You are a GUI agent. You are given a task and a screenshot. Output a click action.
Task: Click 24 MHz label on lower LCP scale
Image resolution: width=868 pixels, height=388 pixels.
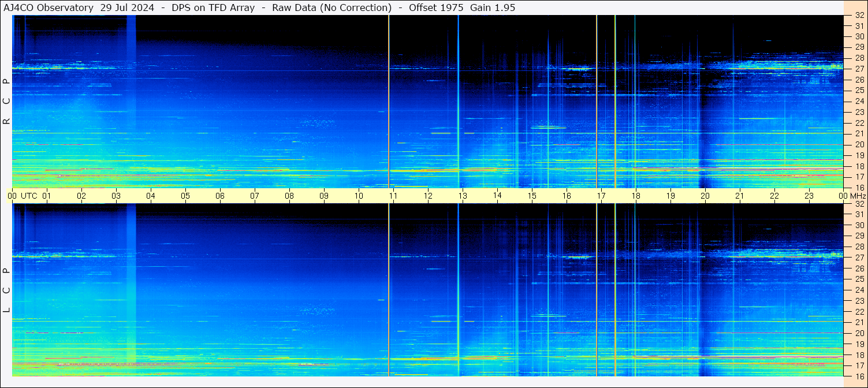[x=859, y=290]
